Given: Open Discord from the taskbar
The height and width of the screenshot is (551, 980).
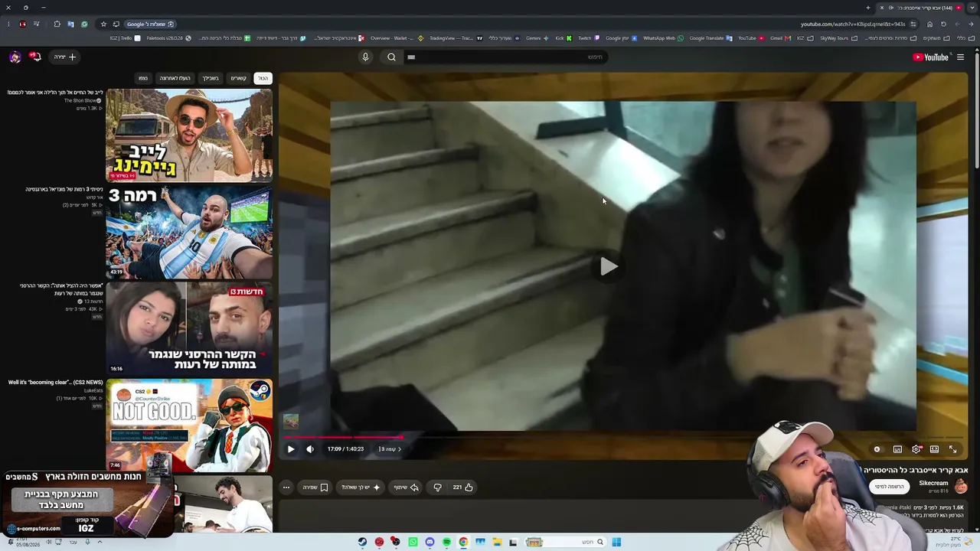Looking at the screenshot, I should point(430,542).
